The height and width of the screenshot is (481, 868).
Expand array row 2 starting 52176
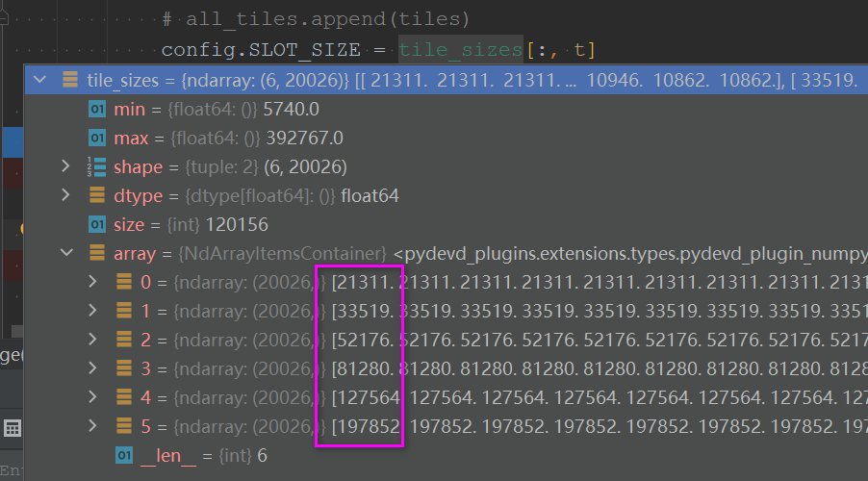(92, 340)
